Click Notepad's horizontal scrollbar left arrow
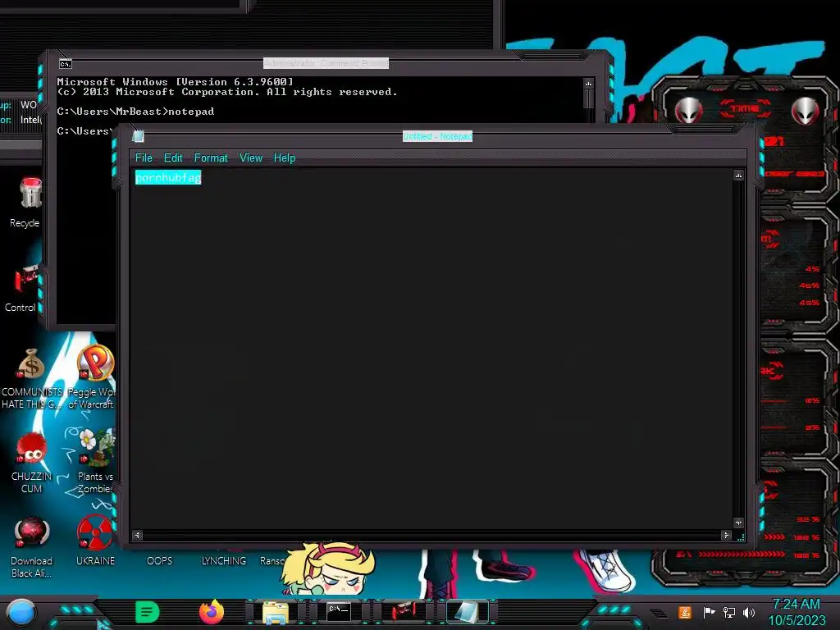This screenshot has height=630, width=840. pyautogui.click(x=138, y=535)
